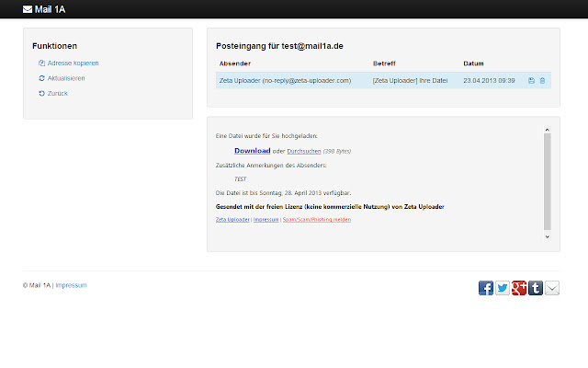Click the Mail 1A envelope logo icon
This screenshot has width=588, height=368.
pos(28,9)
